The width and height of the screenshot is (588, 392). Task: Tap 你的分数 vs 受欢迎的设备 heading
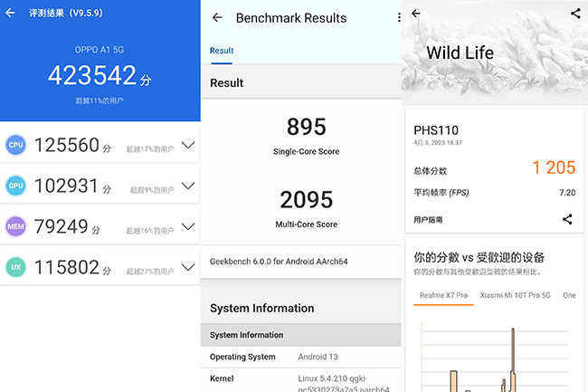pos(479,257)
